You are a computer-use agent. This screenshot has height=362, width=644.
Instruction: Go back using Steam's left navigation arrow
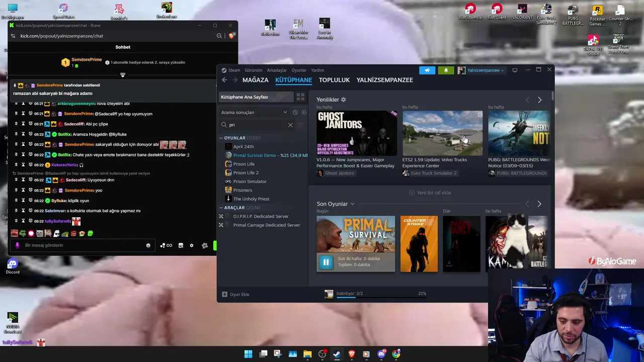pyautogui.click(x=224, y=80)
